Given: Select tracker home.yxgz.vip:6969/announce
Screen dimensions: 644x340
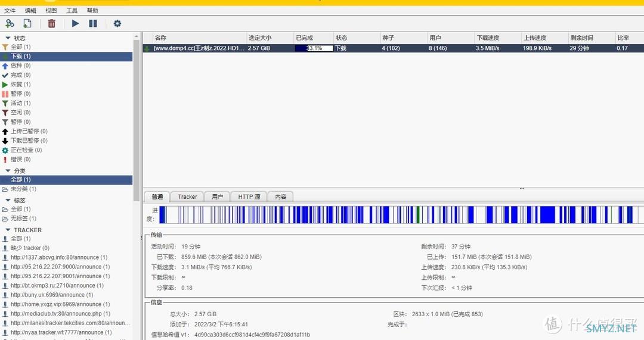Looking at the screenshot, I should click(66, 304).
